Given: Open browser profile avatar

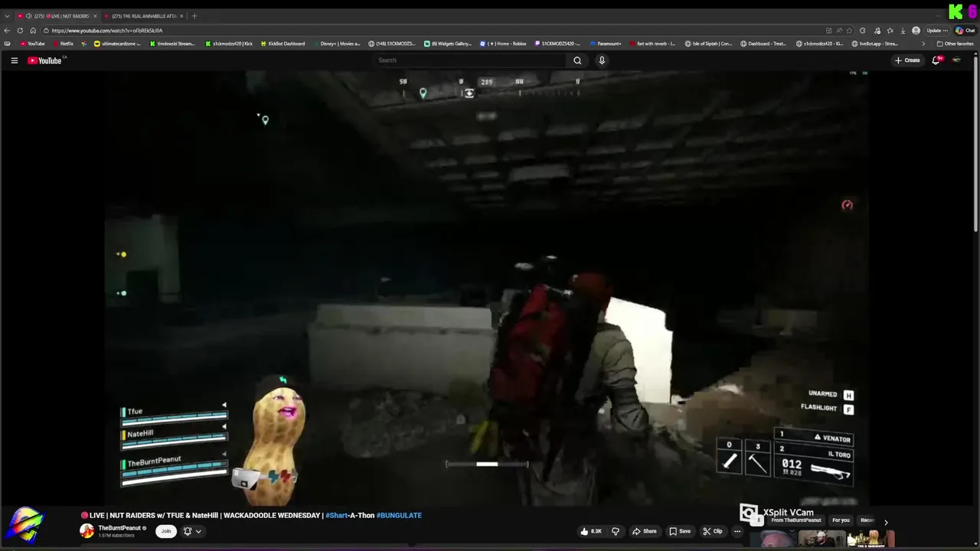Looking at the screenshot, I should click(916, 31).
